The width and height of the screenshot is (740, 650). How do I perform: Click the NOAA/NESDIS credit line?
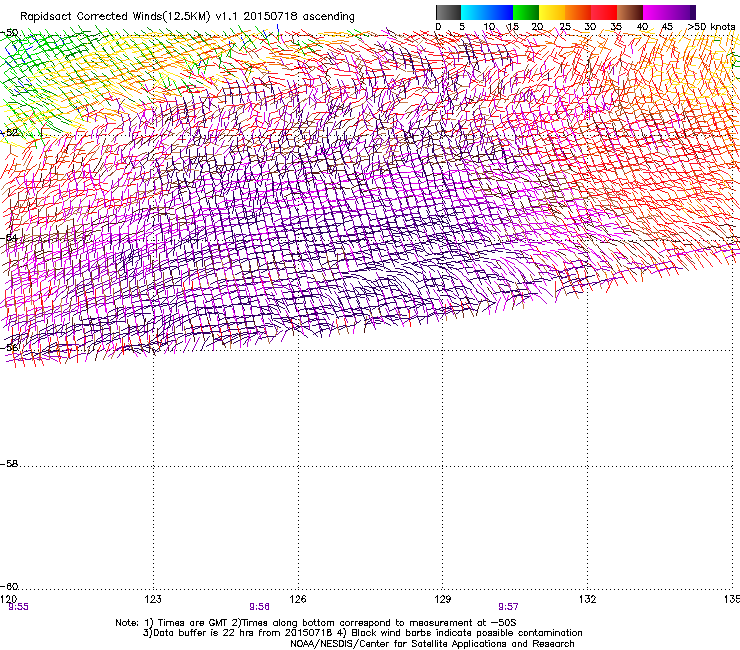tap(432, 644)
